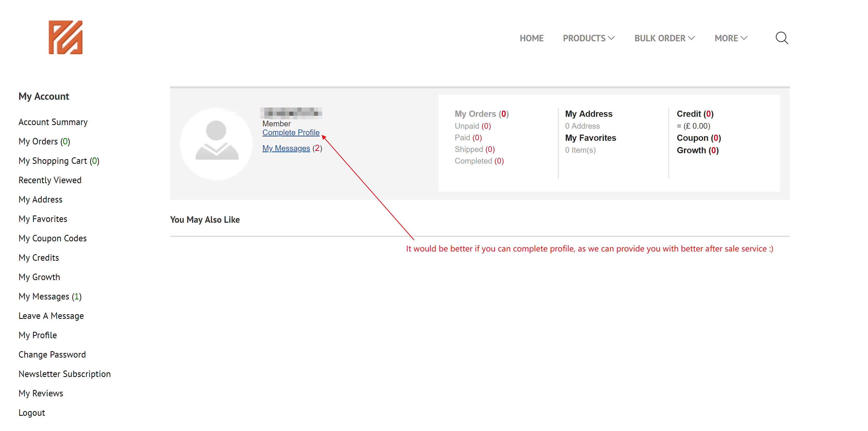
Task: Expand the BULK ORDER dropdown menu
Action: pos(664,38)
